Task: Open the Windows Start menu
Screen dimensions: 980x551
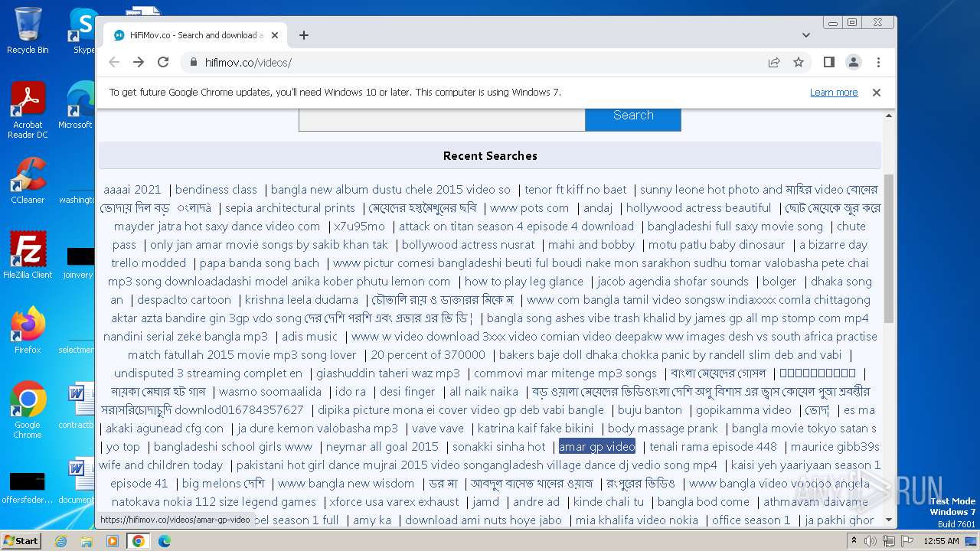Action: coord(21,541)
